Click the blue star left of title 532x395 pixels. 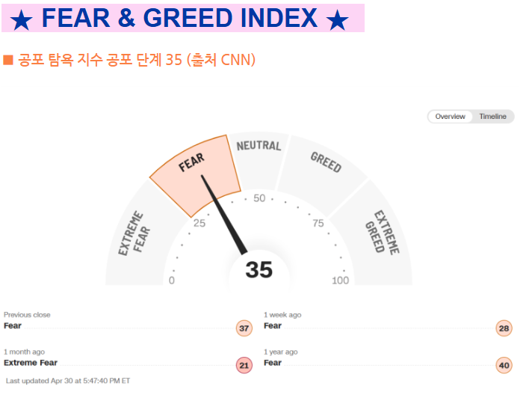point(22,19)
